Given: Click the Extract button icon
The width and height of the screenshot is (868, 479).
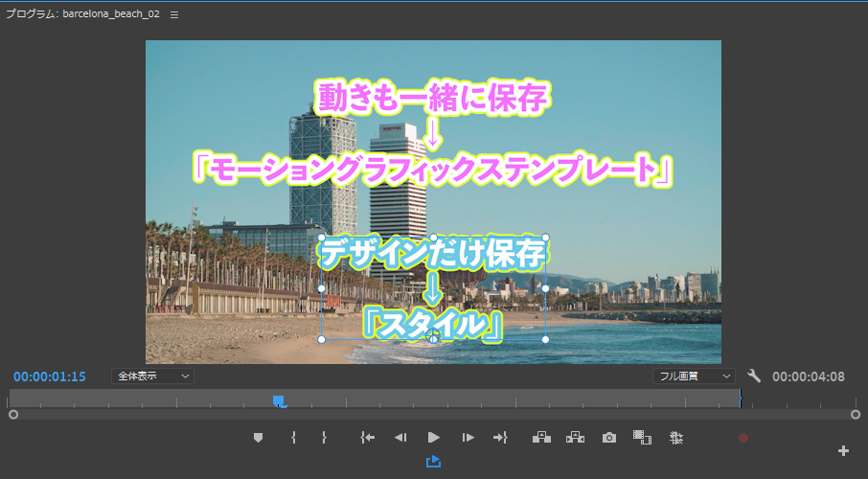Looking at the screenshot, I should (x=575, y=438).
